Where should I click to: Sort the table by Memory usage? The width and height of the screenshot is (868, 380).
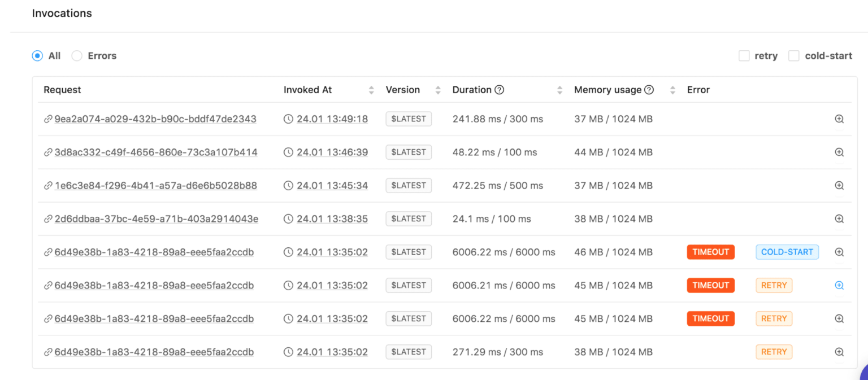pos(672,89)
